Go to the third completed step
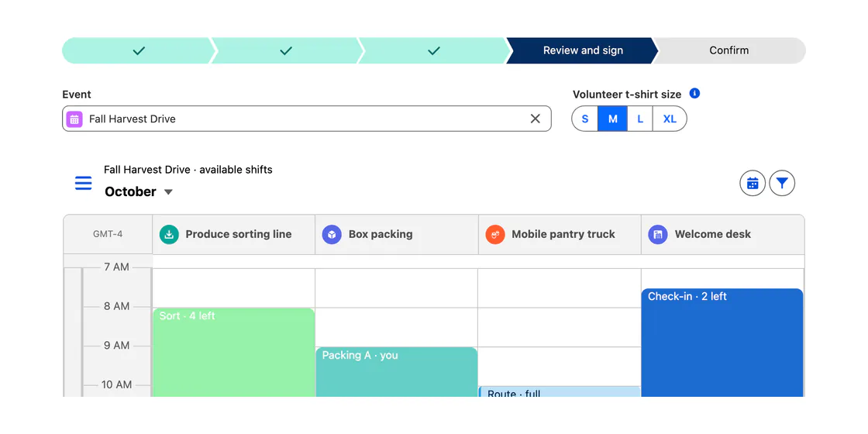This screenshot has height=434, width=868. coord(433,50)
